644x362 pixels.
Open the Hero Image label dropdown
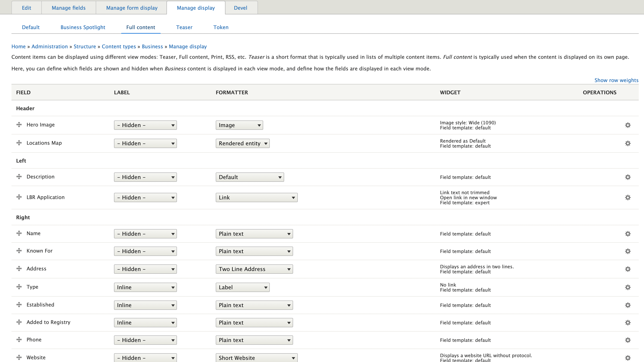(145, 125)
